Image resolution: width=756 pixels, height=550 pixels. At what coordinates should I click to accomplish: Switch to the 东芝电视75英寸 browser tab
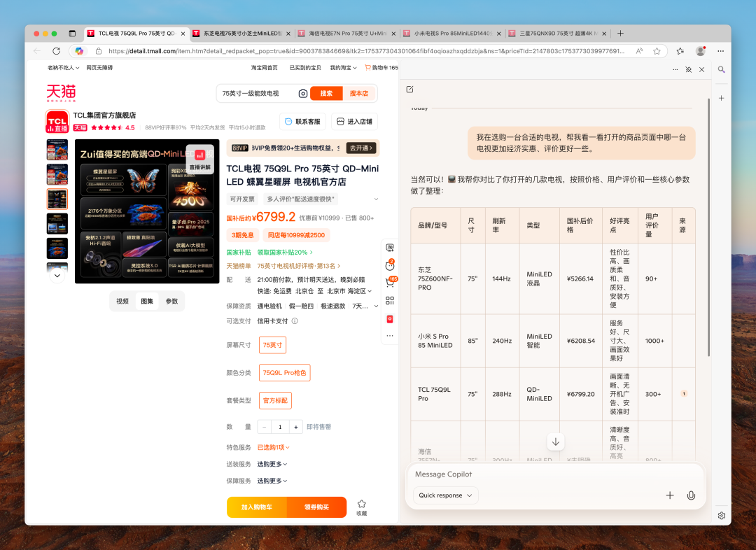tap(241, 34)
